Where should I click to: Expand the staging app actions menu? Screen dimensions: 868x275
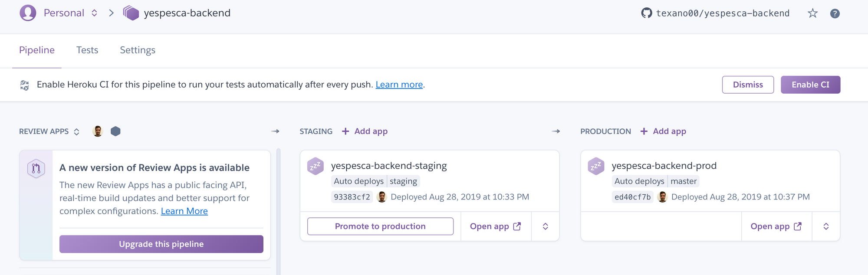tap(546, 226)
